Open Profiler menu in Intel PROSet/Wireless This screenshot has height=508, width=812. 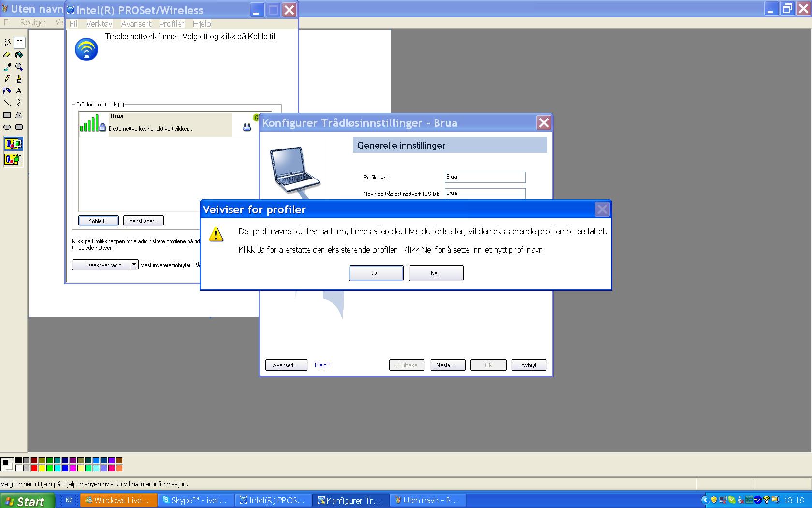coord(172,24)
